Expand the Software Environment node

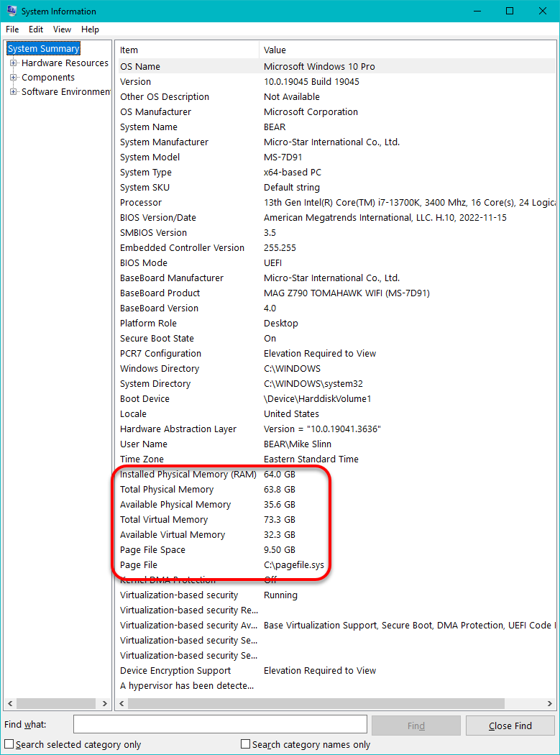13,92
